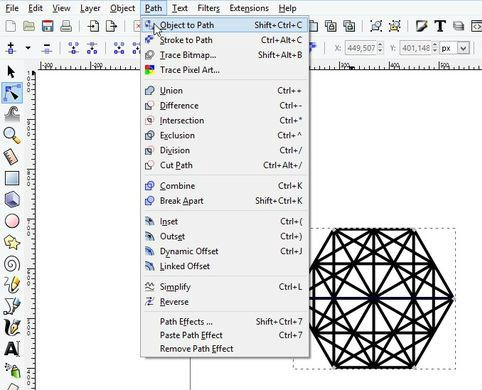Screen dimensions: 482x390
Task: Open the Extensions menu
Action: pyautogui.click(x=249, y=8)
